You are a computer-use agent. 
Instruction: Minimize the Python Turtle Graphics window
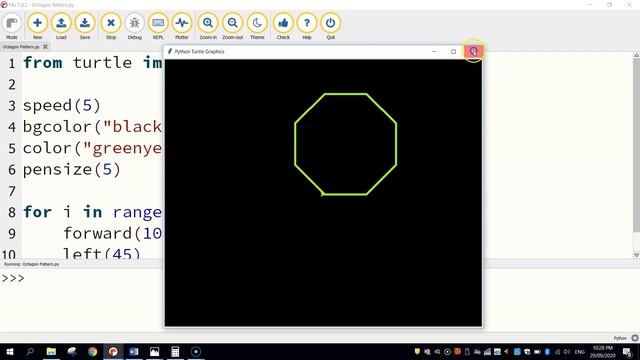pyautogui.click(x=434, y=51)
